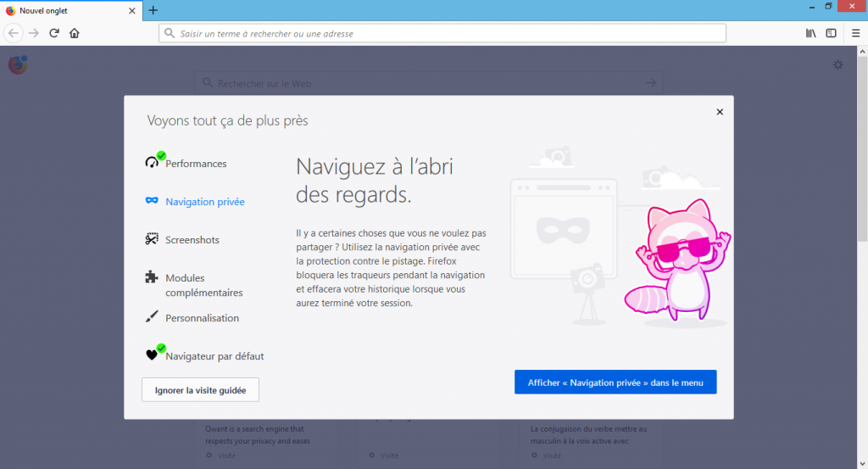Restore down the Firefox window
This screenshot has width=868, height=469.
[828, 7]
